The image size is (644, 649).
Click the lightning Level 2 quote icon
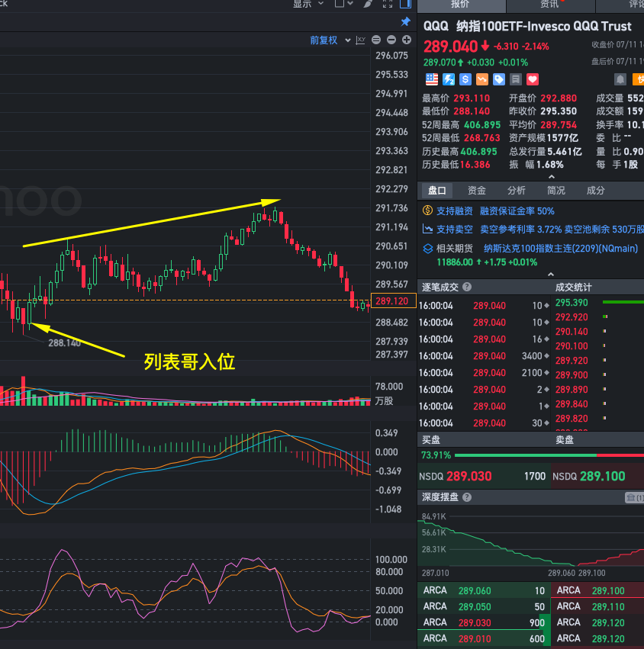[x=449, y=79]
